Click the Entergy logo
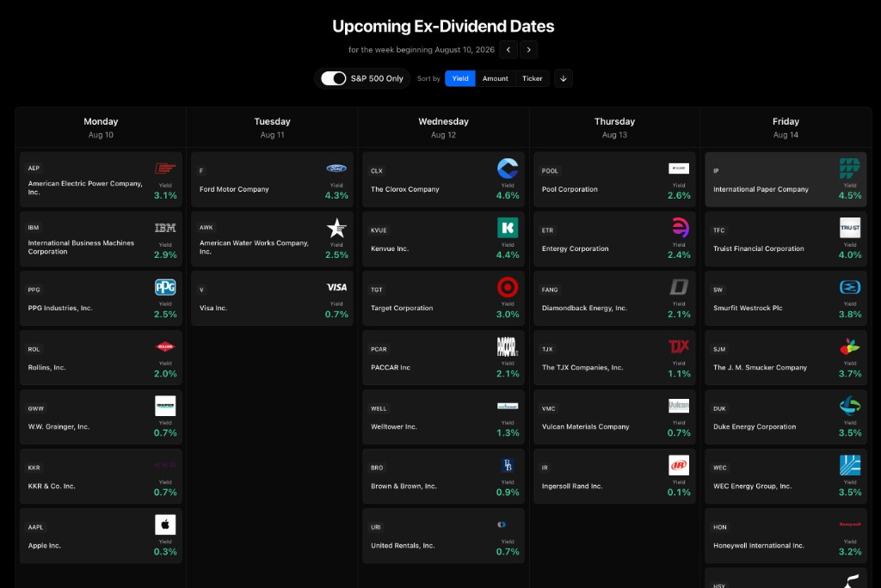Screen dimensions: 881x588 (680, 228)
